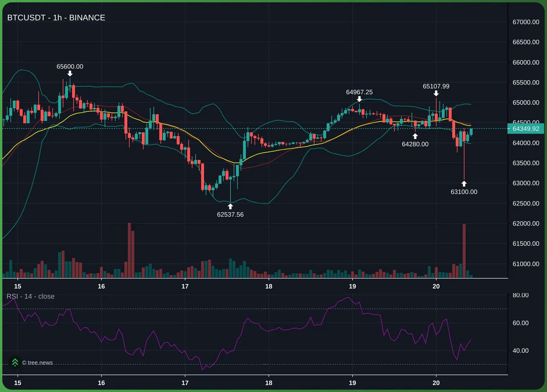Image resolution: width=547 pixels, height=392 pixels.
Task: Click the up arrow marker above 63100.00
Action: (464, 184)
